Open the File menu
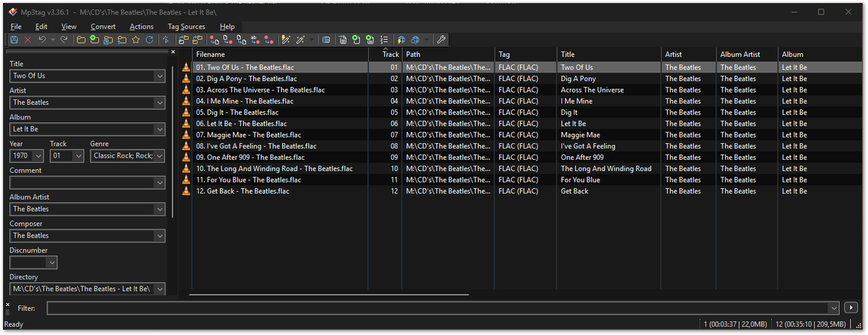868x335 pixels. (16, 27)
